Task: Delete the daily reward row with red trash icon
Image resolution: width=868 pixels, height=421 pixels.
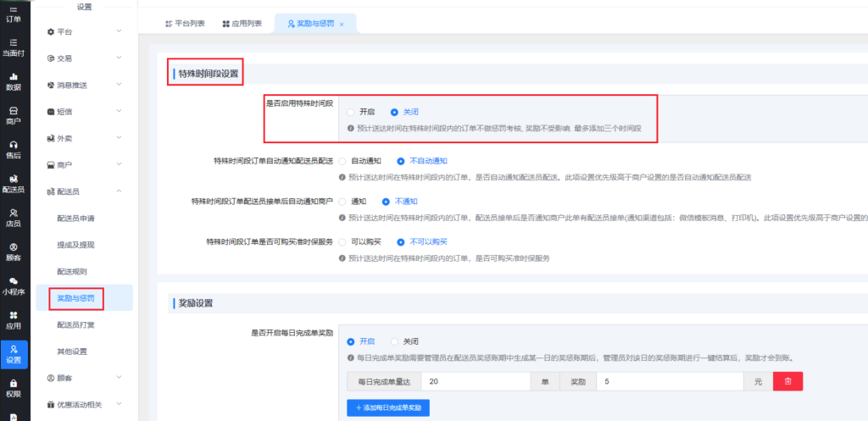Action: (x=787, y=382)
